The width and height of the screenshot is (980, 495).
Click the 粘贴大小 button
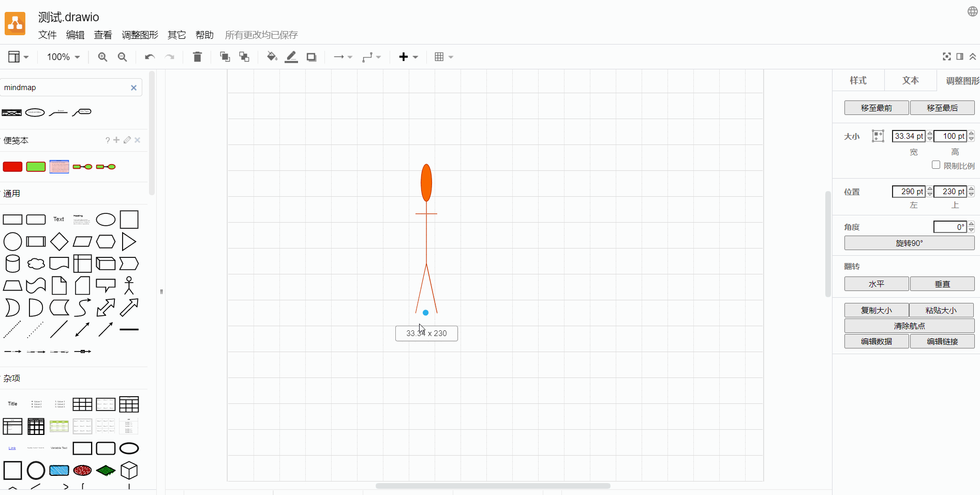(x=941, y=310)
